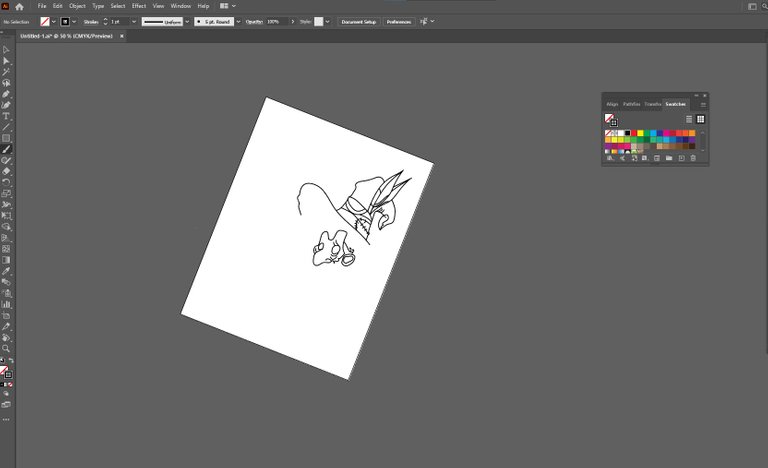768x468 pixels.
Task: Select the Type tool
Action: (6, 116)
